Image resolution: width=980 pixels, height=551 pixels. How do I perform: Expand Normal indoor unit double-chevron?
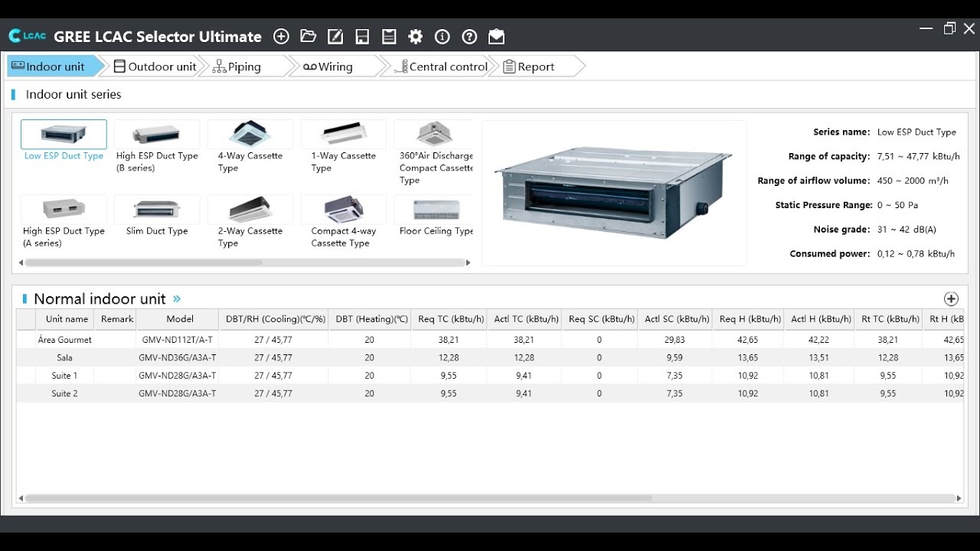177,299
